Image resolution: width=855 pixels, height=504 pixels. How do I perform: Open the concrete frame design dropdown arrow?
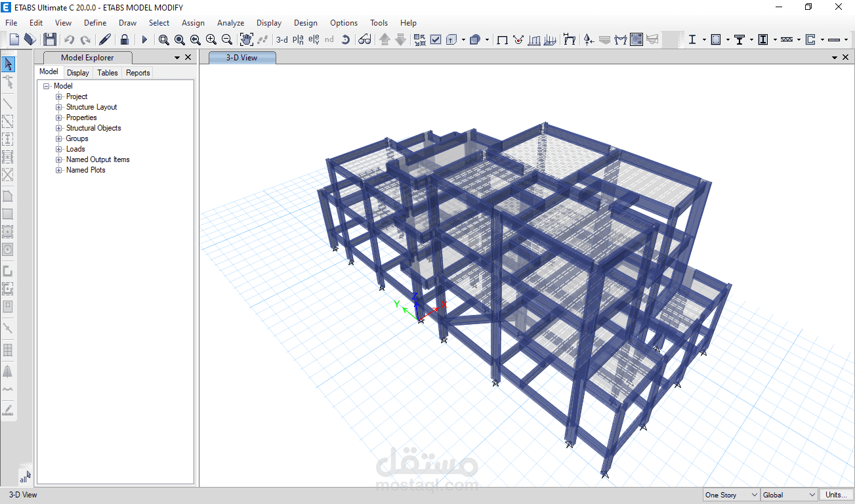click(728, 39)
